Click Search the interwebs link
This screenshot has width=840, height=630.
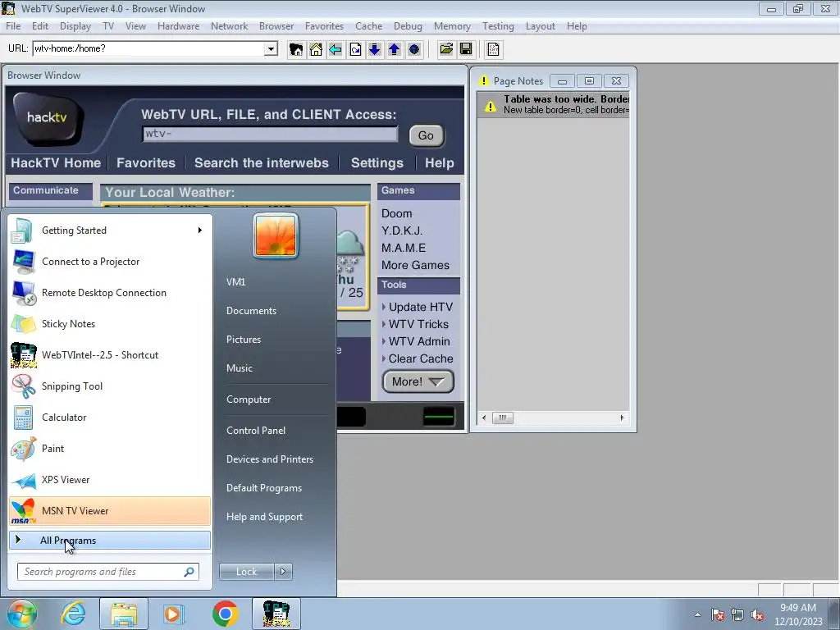tap(262, 163)
